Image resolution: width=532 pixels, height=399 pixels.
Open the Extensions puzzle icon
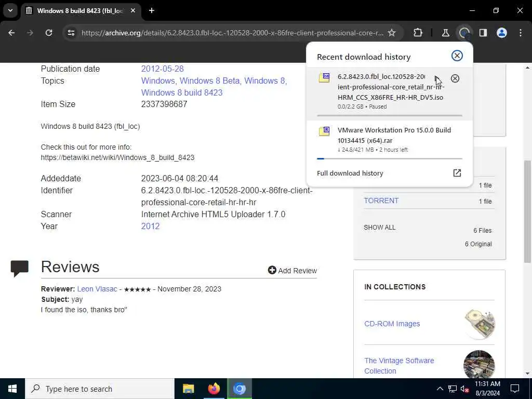coord(418,33)
